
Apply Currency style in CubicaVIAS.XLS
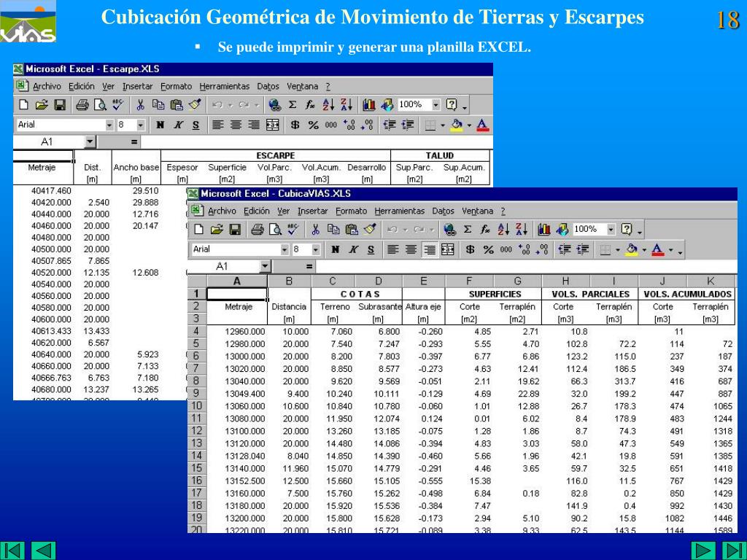pos(471,249)
